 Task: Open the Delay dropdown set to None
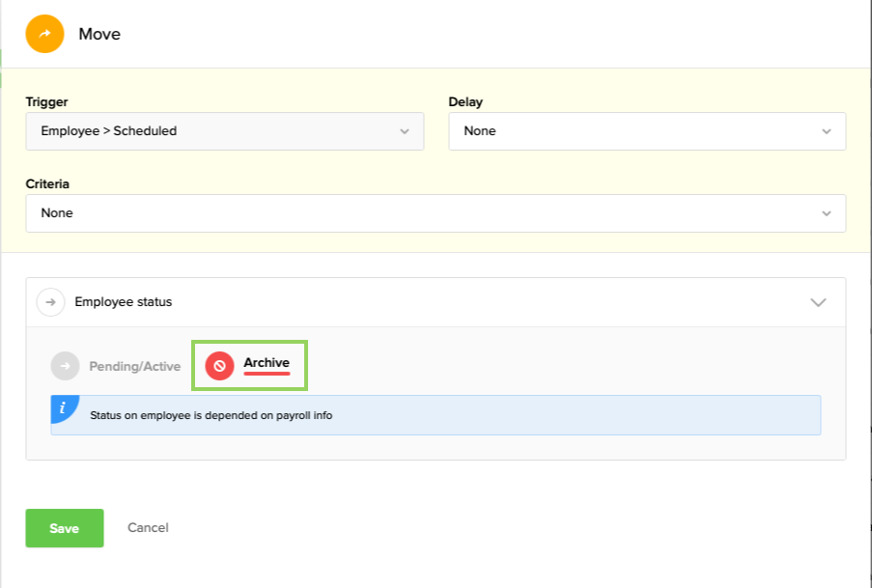[647, 131]
